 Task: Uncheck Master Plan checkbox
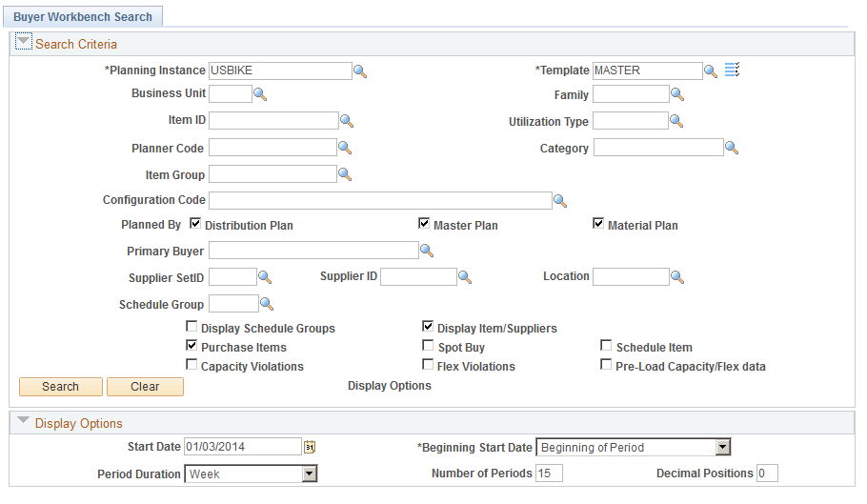tap(424, 223)
